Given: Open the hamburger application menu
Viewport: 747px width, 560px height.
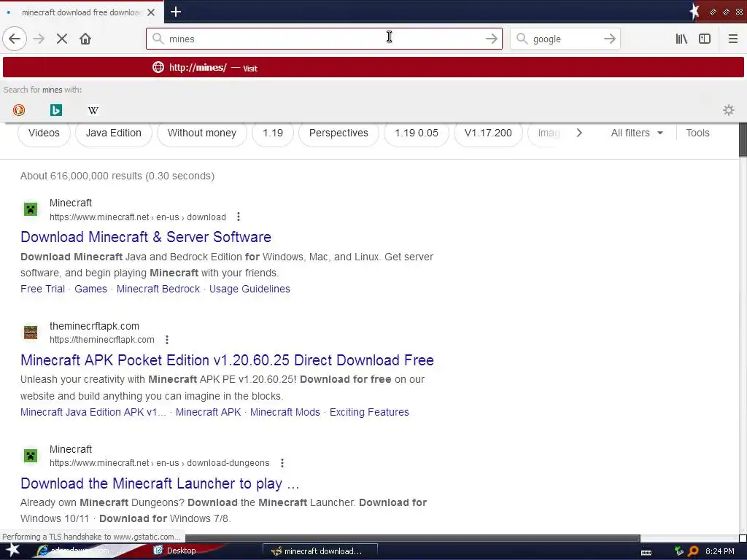Looking at the screenshot, I should [733, 39].
